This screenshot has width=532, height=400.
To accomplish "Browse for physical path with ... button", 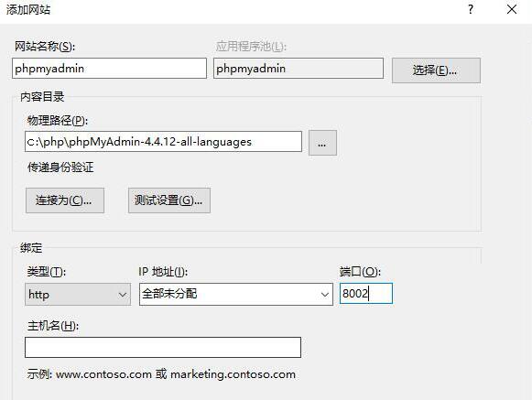I will (322, 143).
